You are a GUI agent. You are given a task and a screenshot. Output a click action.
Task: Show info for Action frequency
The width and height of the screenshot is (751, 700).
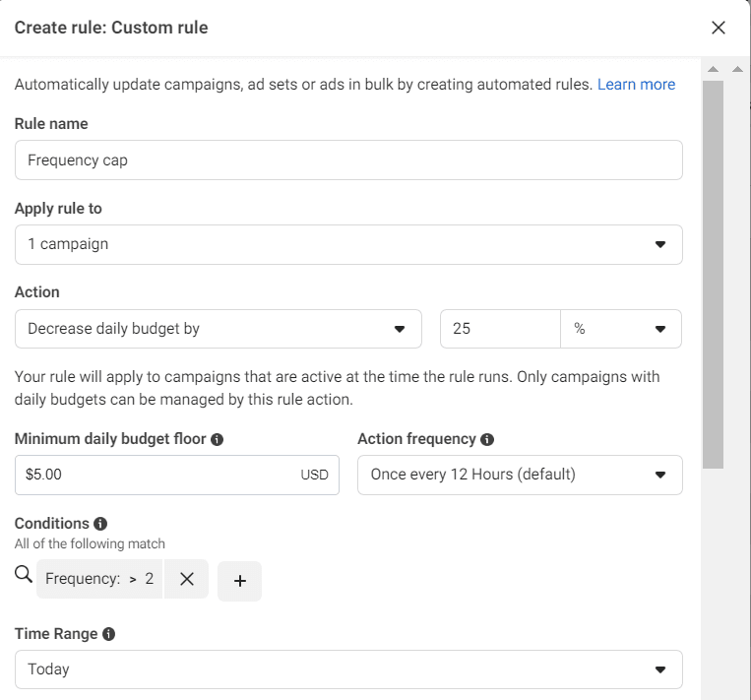487,439
